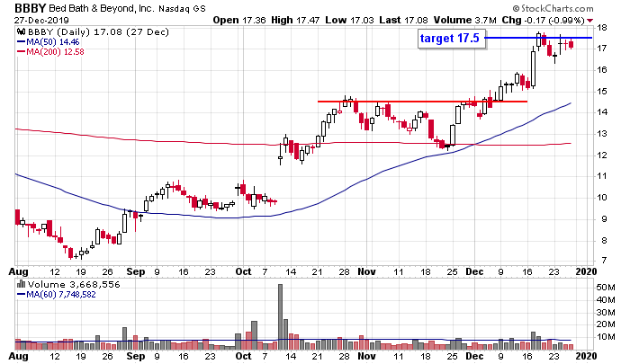The image size is (630, 364).
Task: Click the Bed Bath & Beyond, Inc. company name
Action: (x=101, y=8)
